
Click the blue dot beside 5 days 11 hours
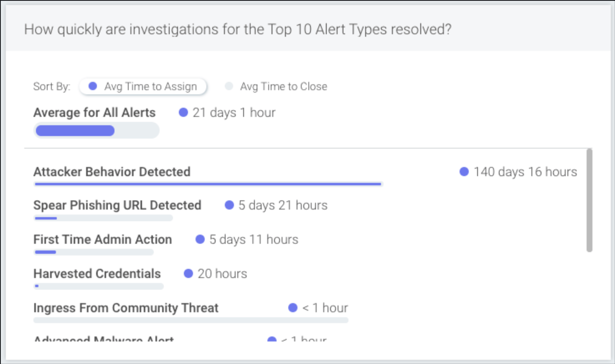click(x=200, y=239)
